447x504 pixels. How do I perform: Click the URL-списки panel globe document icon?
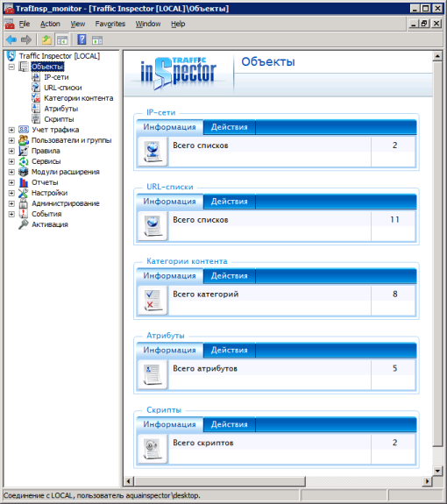click(153, 226)
